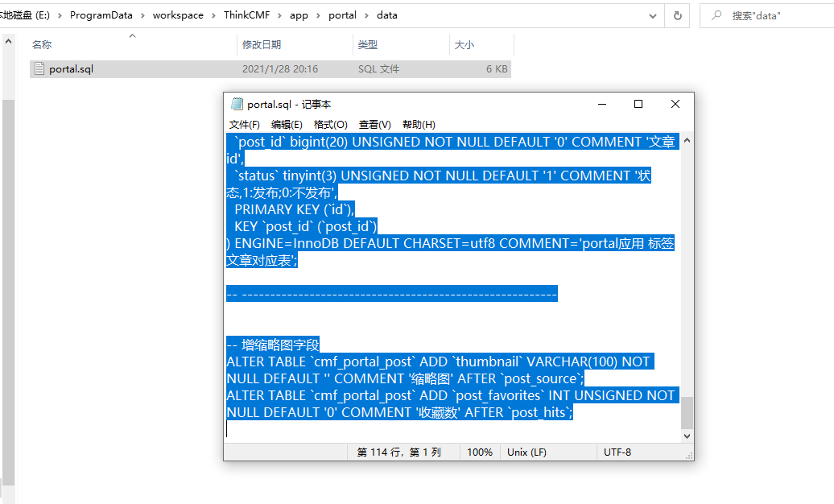The height and width of the screenshot is (504, 834).
Task: Open the 帮助(H) menu in Notepad
Action: (x=419, y=124)
